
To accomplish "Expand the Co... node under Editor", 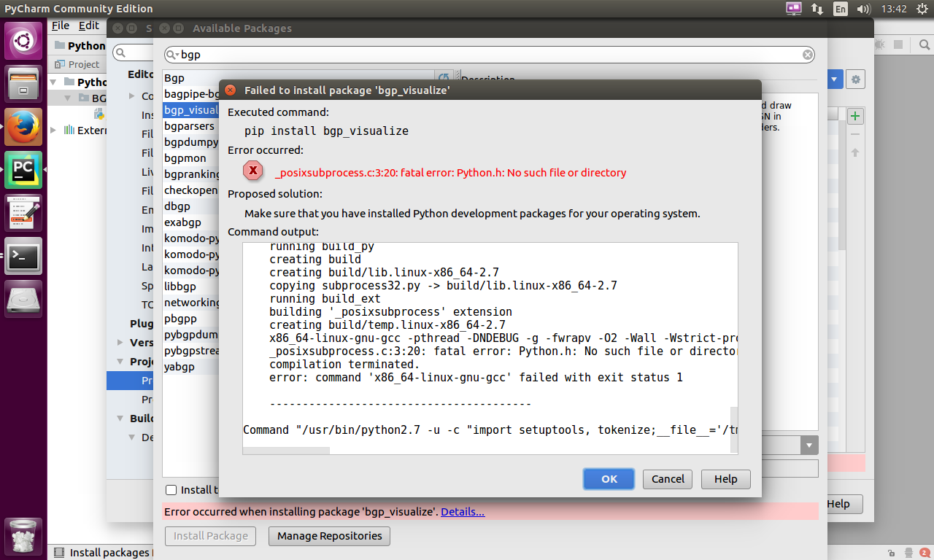I will [x=133, y=96].
